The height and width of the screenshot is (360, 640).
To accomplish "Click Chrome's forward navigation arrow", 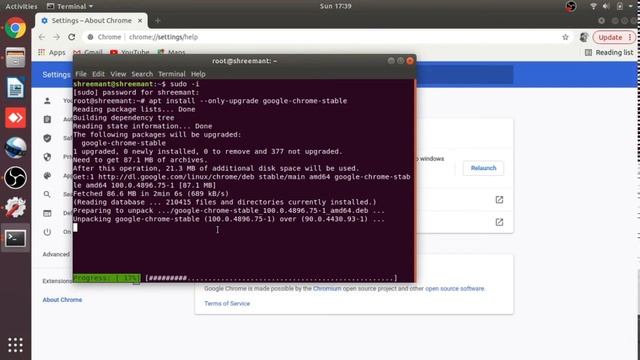I will (56, 37).
